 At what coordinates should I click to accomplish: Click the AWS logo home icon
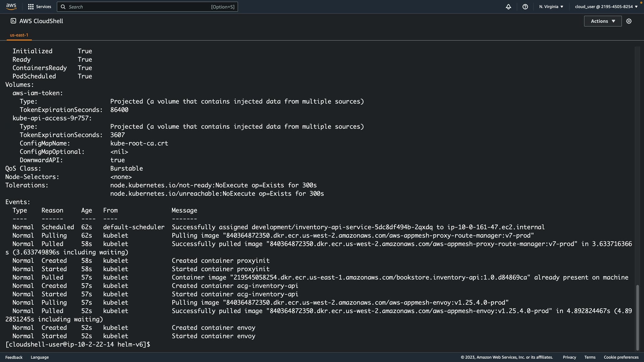11,6
